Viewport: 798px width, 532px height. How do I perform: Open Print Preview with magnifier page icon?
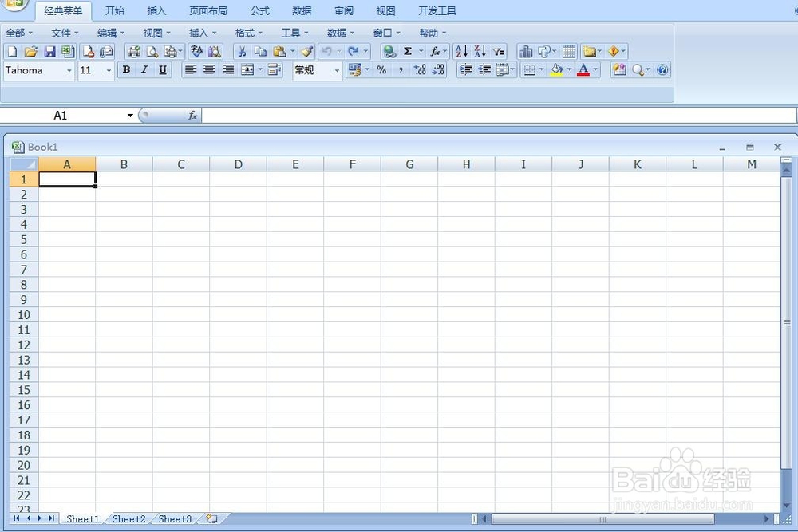point(152,51)
